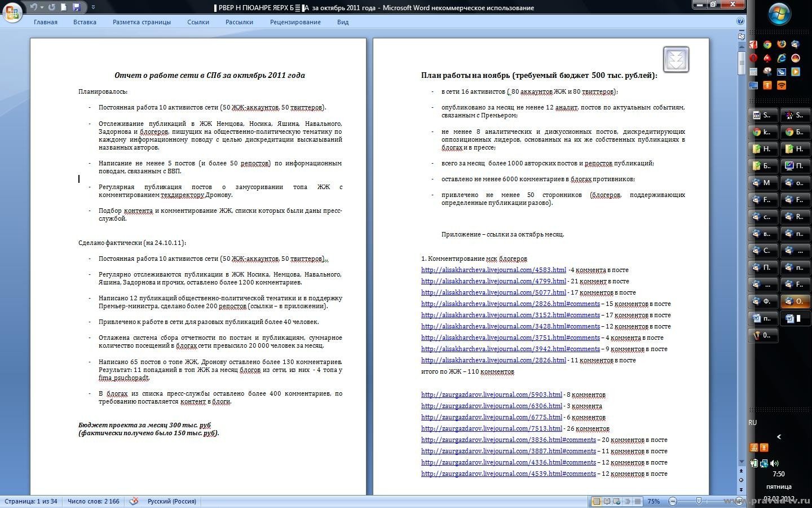Viewport: 812px width, 508px height.
Task: Open the Главная ribbon tab
Action: tap(46, 22)
